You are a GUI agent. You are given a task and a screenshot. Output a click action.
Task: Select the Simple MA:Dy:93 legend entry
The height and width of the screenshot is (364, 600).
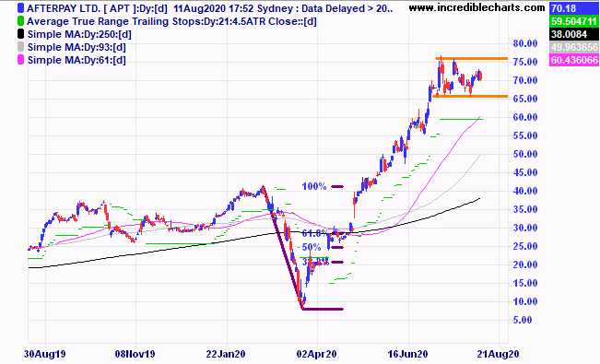[76, 47]
